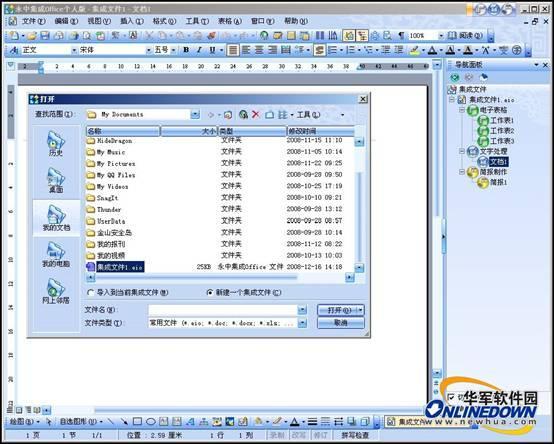Toggle Italic formatting button
The width and height of the screenshot is (554, 444).
point(199,50)
